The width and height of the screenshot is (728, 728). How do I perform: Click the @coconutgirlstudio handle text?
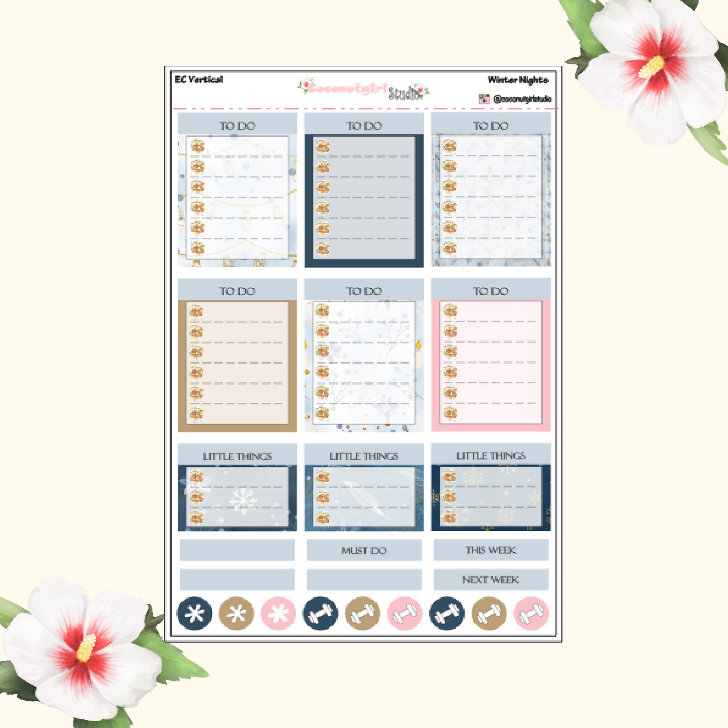point(522,99)
